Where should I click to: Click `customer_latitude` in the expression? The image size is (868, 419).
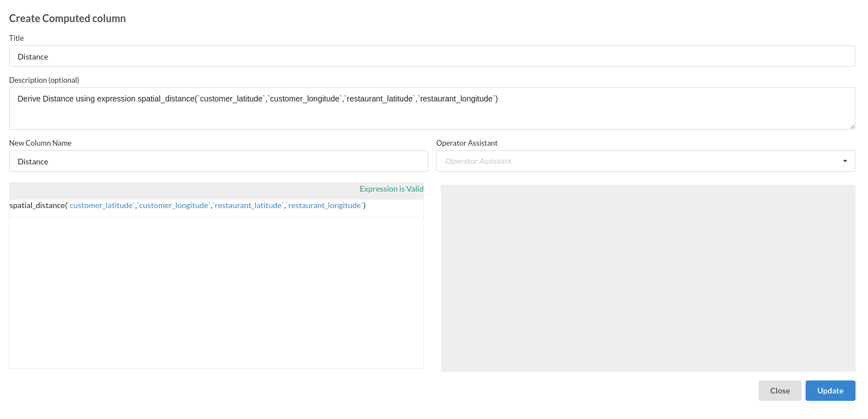[x=102, y=205]
